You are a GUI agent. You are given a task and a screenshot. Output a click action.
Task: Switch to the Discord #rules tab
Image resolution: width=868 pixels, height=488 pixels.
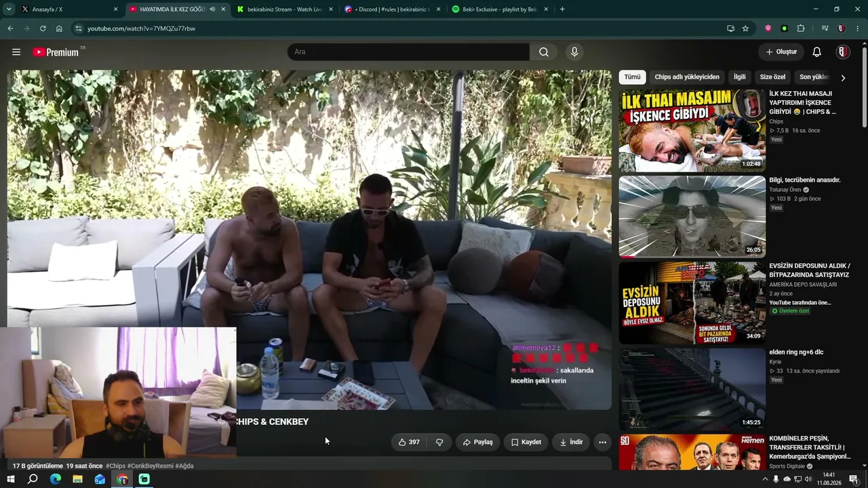point(392,9)
